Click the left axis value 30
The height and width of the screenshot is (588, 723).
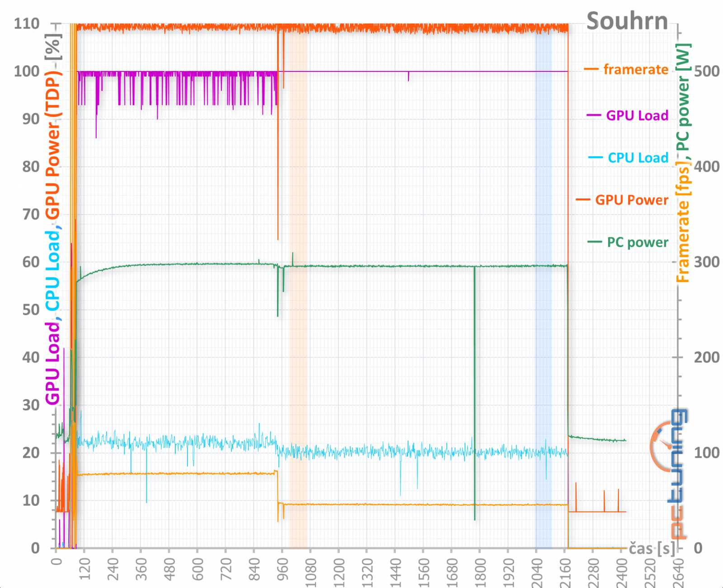[x=31, y=405]
